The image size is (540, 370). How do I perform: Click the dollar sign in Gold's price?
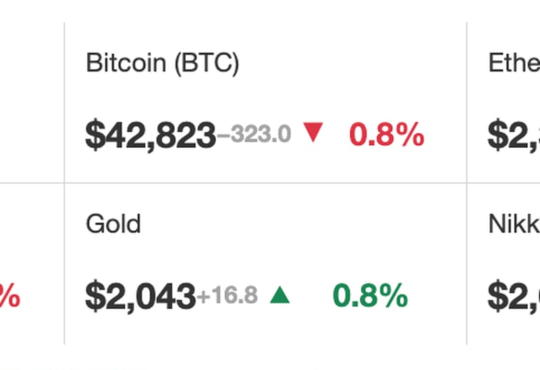(95, 296)
